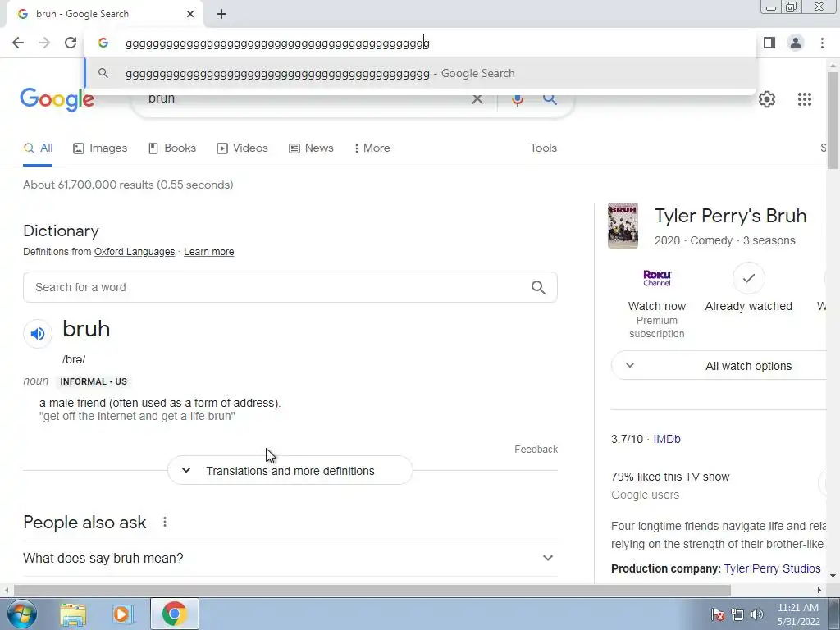840x630 pixels.
Task: Open the network status tray icon
Action: [x=737, y=614]
